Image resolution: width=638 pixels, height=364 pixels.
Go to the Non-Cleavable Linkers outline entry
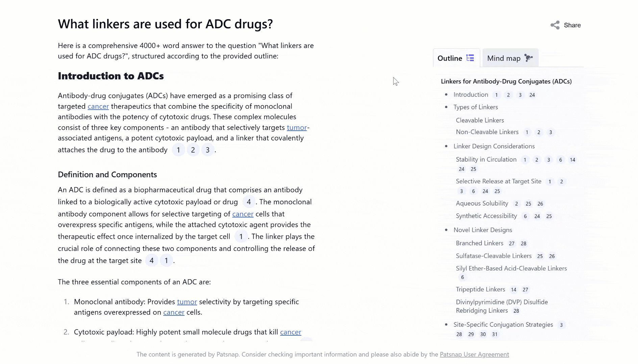click(x=487, y=132)
